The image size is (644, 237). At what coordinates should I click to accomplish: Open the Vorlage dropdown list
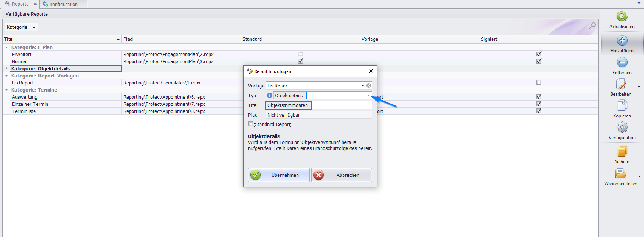coord(362,86)
